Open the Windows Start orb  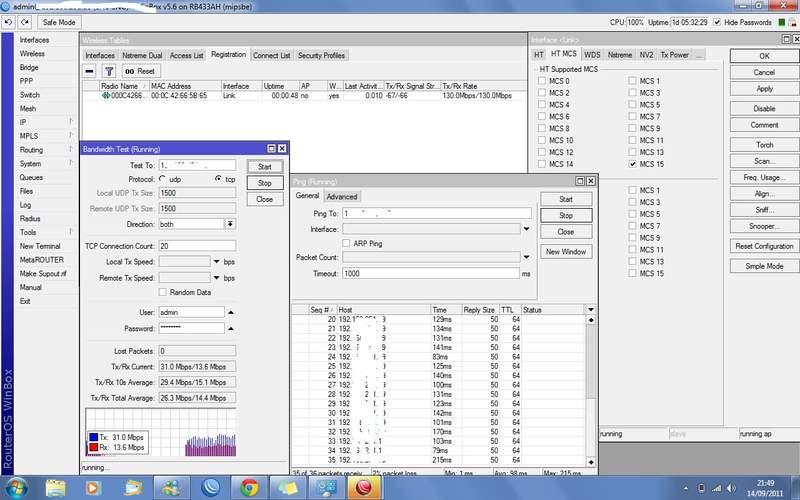point(17,488)
